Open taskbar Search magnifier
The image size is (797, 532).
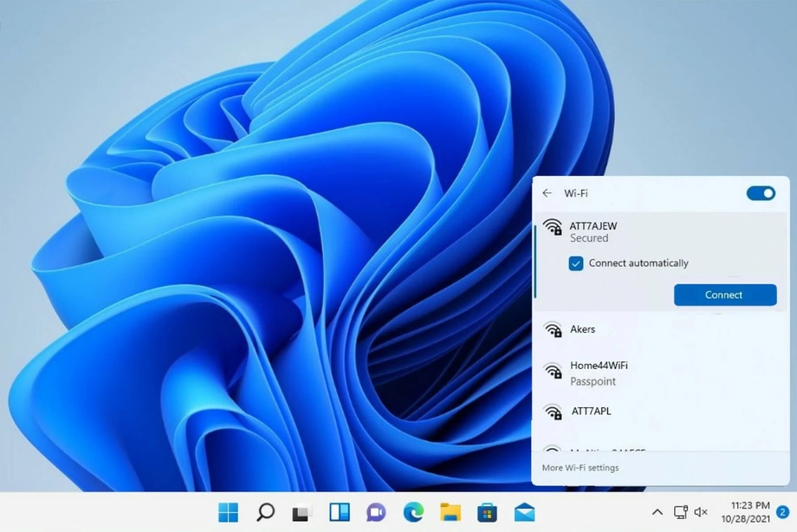coord(265,513)
